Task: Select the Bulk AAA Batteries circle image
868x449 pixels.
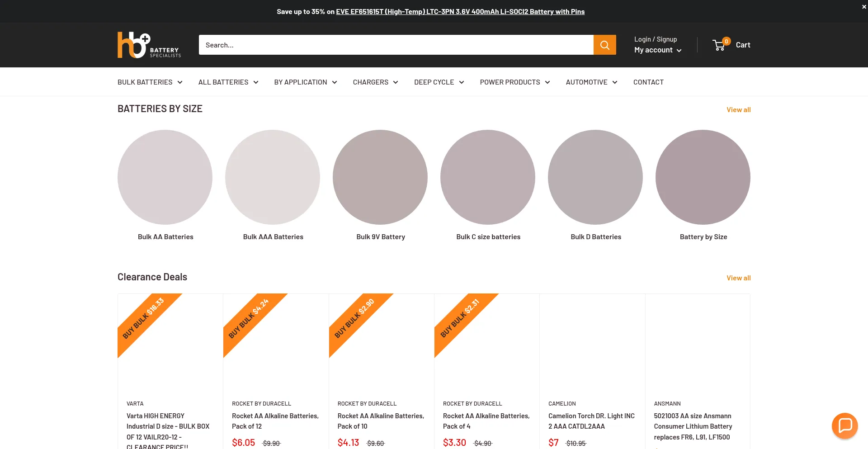Action: tap(273, 177)
